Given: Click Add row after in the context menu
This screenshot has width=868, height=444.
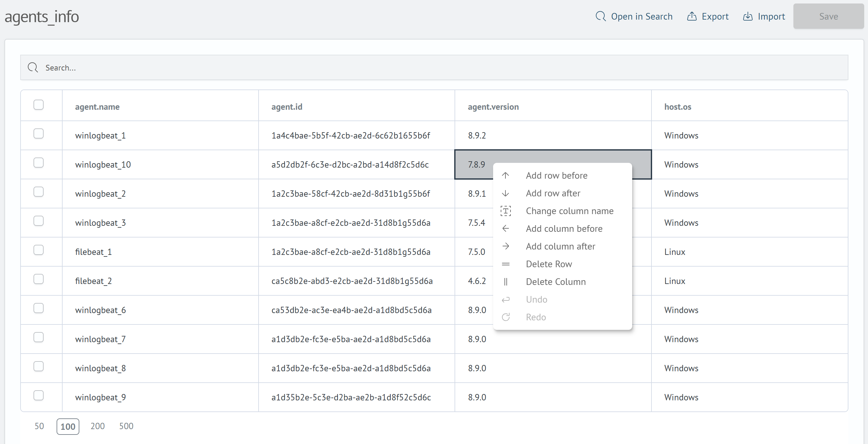Looking at the screenshot, I should coord(553,193).
